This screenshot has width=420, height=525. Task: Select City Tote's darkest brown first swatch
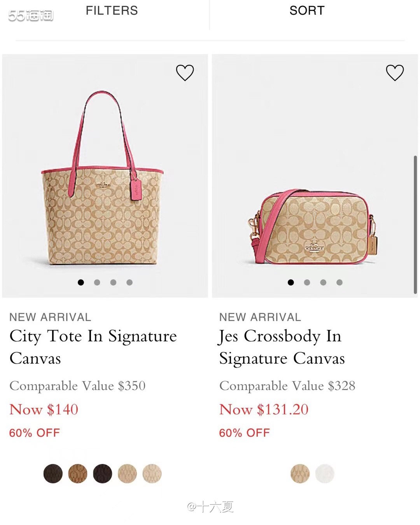tap(53, 474)
